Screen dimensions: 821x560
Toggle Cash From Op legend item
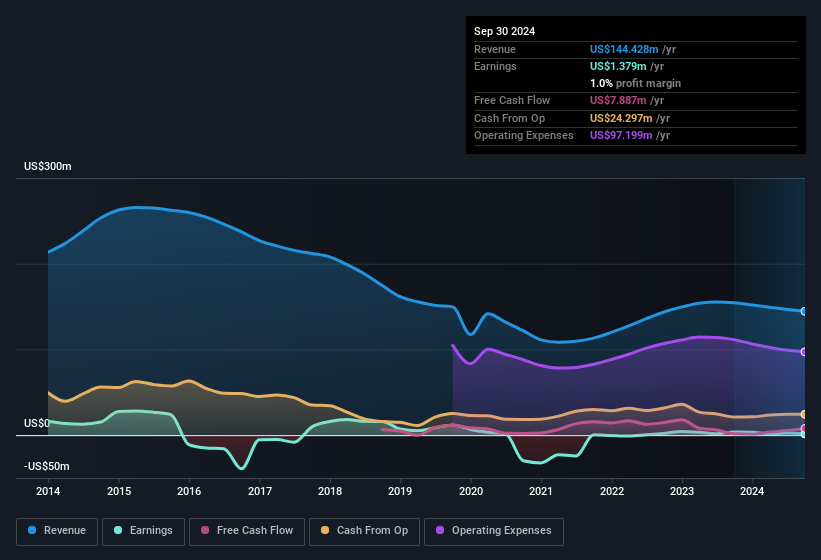click(364, 530)
